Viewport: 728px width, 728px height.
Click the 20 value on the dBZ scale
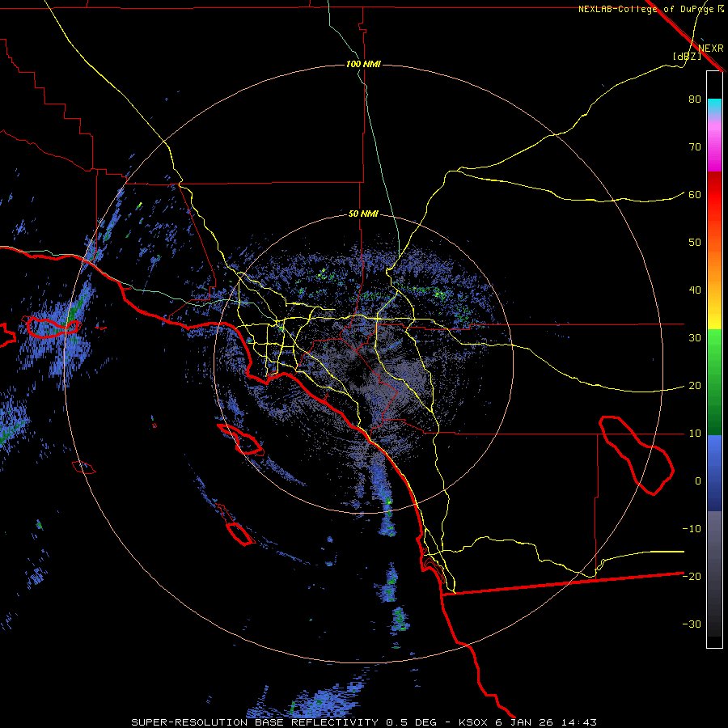coord(695,386)
